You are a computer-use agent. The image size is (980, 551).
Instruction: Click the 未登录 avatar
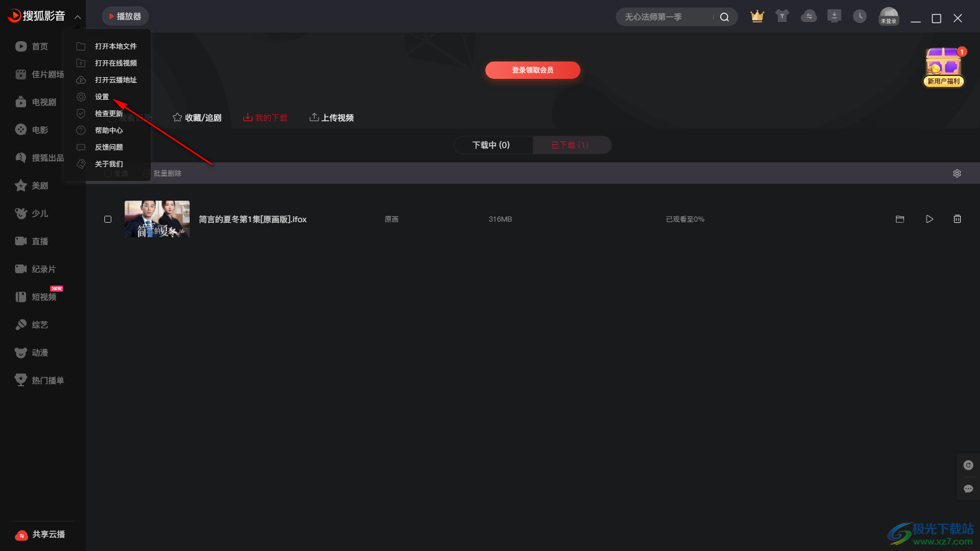coord(888,16)
